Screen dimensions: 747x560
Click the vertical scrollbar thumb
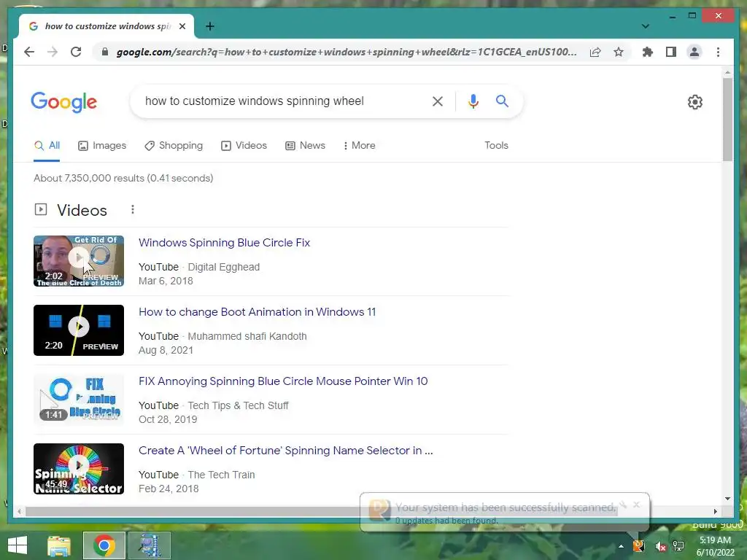(x=727, y=120)
